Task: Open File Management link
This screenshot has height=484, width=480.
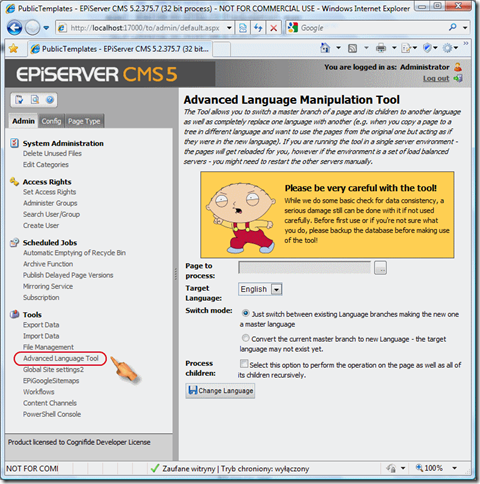Action: click(x=48, y=347)
